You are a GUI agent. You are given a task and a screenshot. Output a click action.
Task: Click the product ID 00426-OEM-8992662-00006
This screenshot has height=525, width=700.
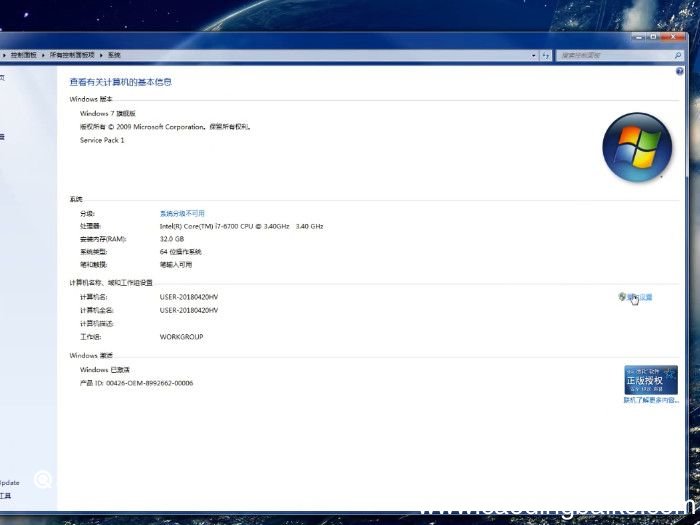coord(137,383)
